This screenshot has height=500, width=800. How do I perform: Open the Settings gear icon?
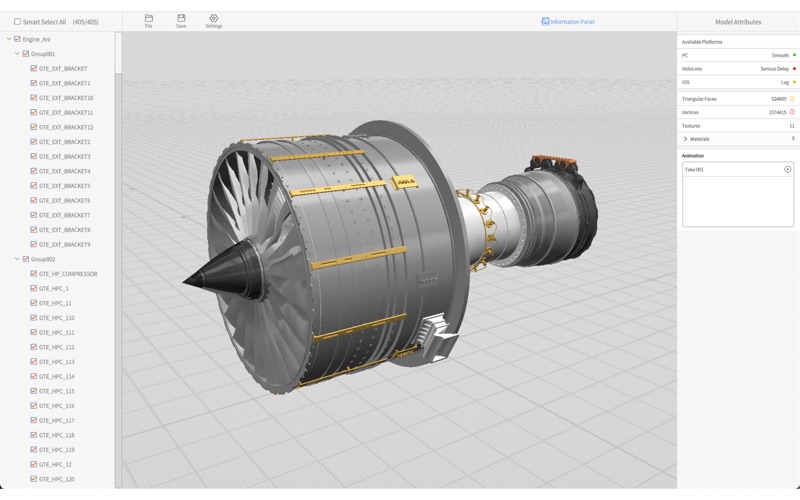click(214, 18)
